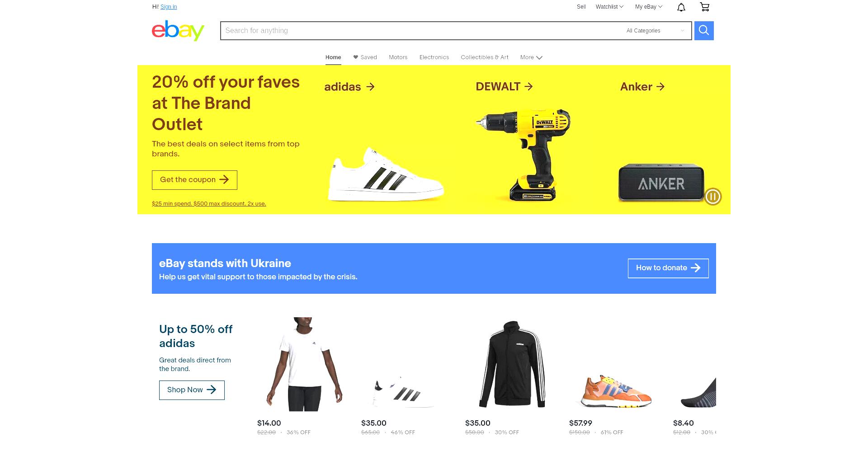Pause the banner carousel
Screen dimensions: 868x470
pyautogui.click(x=713, y=197)
